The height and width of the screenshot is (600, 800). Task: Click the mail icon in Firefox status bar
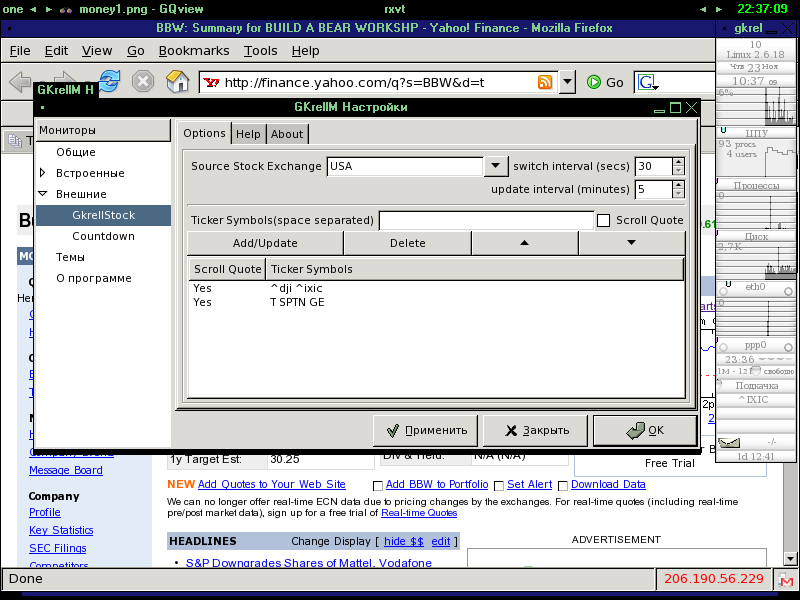click(x=786, y=579)
